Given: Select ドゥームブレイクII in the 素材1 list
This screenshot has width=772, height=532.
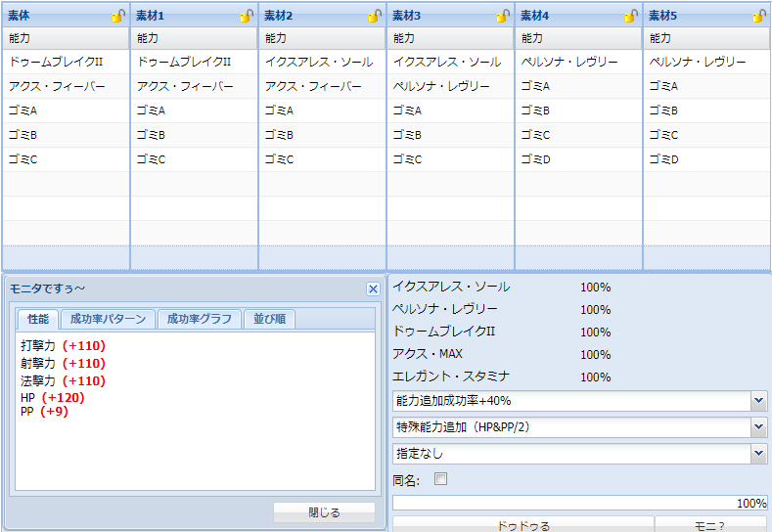Looking at the screenshot, I should point(194,62).
